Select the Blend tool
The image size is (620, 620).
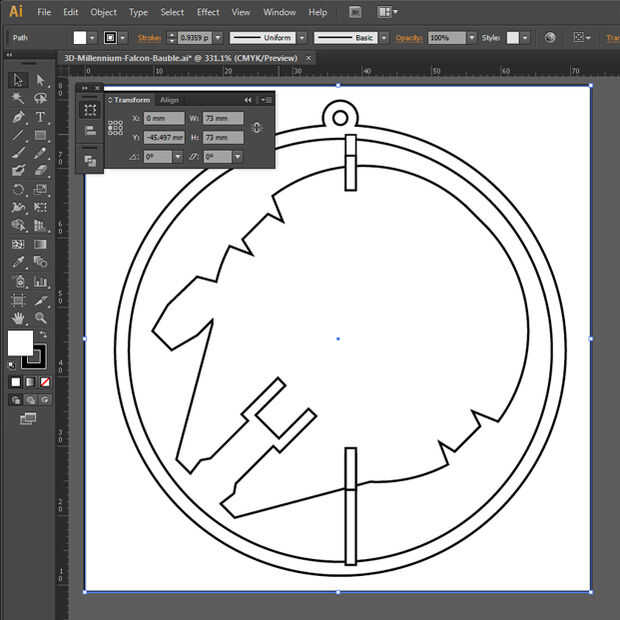pos(40,262)
